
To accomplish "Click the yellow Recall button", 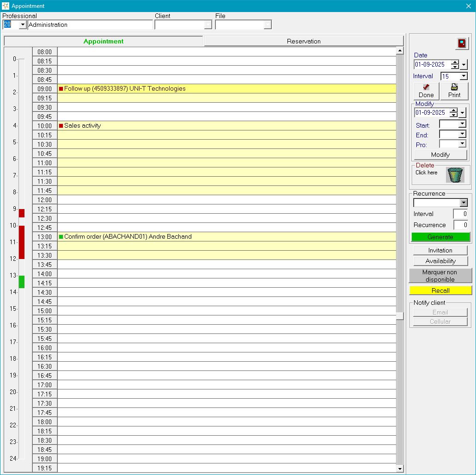I will tap(440, 290).
